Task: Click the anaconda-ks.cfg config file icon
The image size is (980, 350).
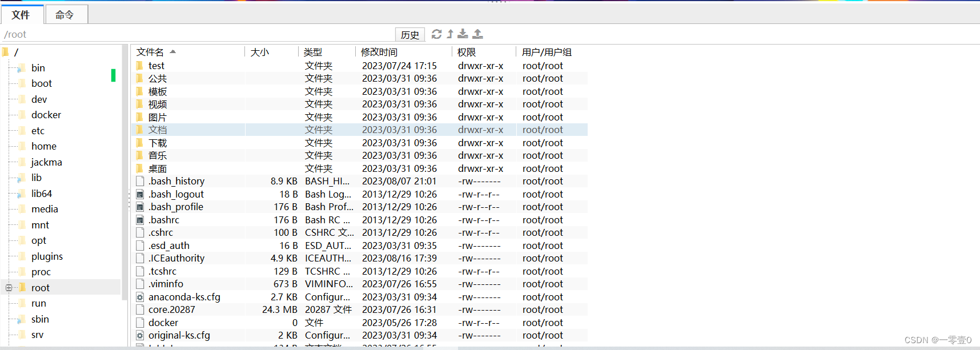Action: click(140, 297)
